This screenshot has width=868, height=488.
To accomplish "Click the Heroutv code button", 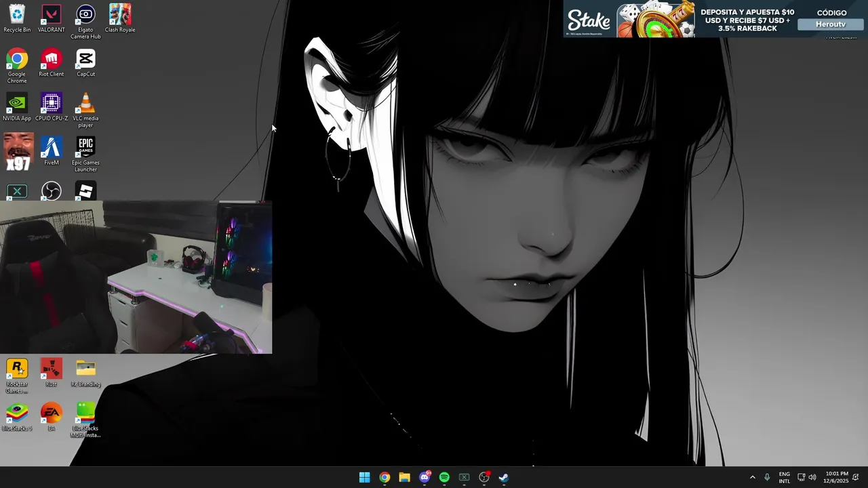I will tap(831, 24).
